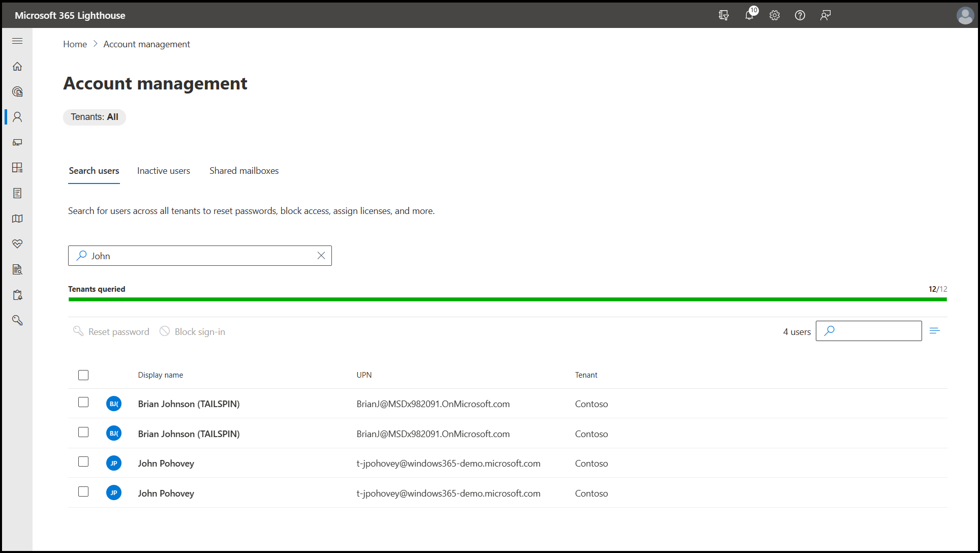
Task: Sort by UPN column header
Action: pyautogui.click(x=364, y=375)
